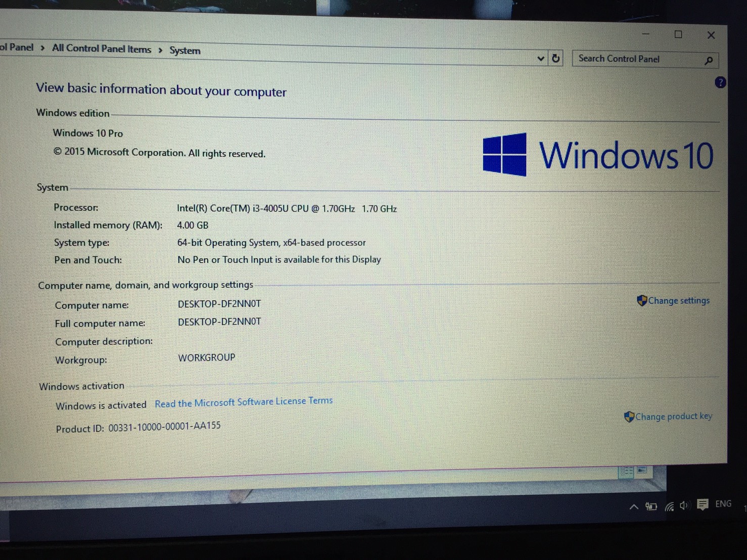Viewport: 747px width, 560px height.
Task: Show hidden system tray icons
Action: coord(634,507)
